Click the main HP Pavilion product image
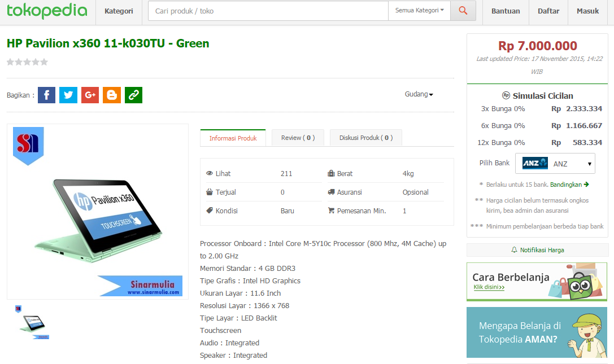 [98, 212]
